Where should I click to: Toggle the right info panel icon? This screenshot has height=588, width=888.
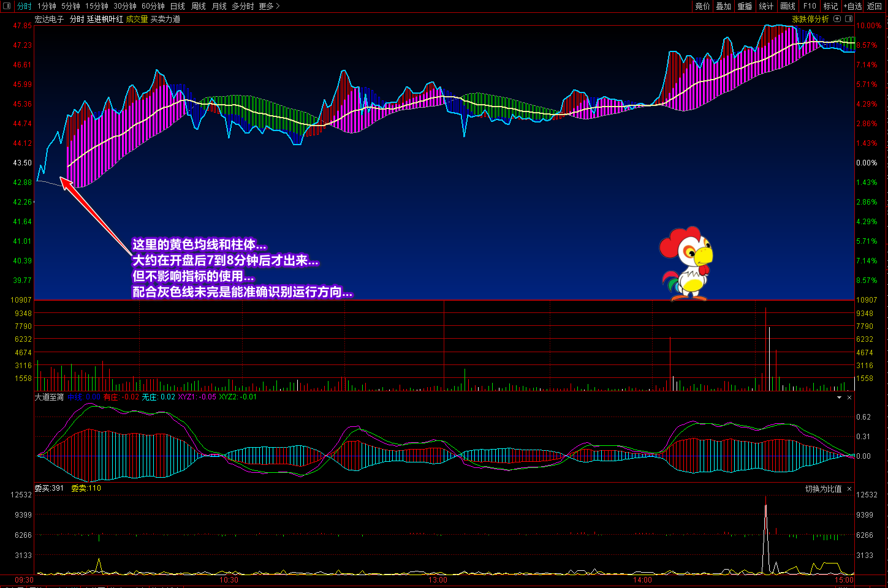[x=849, y=19]
